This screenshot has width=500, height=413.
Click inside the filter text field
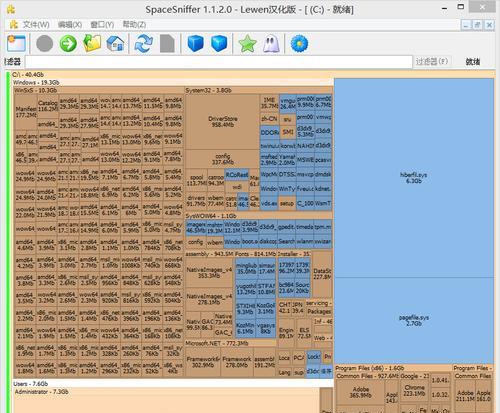tap(219, 62)
